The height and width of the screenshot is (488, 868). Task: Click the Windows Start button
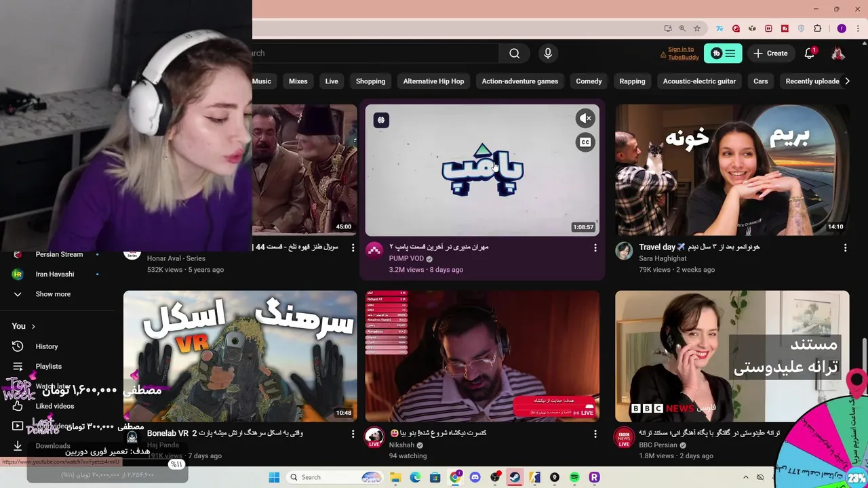274,477
